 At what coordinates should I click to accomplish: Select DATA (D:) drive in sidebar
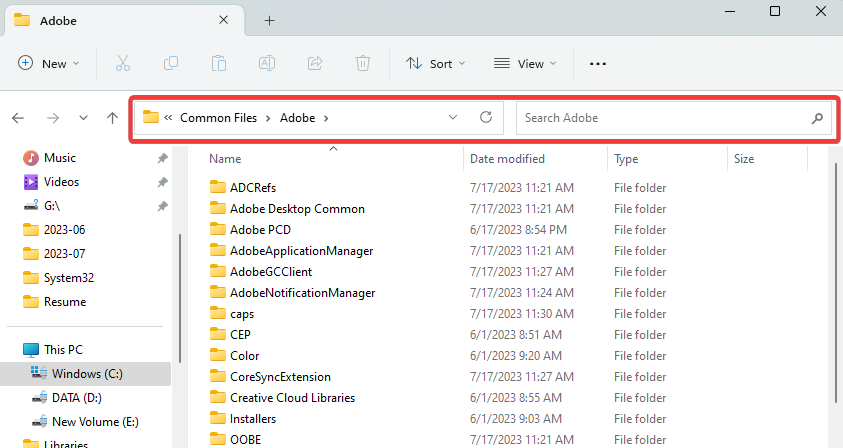[x=76, y=398]
